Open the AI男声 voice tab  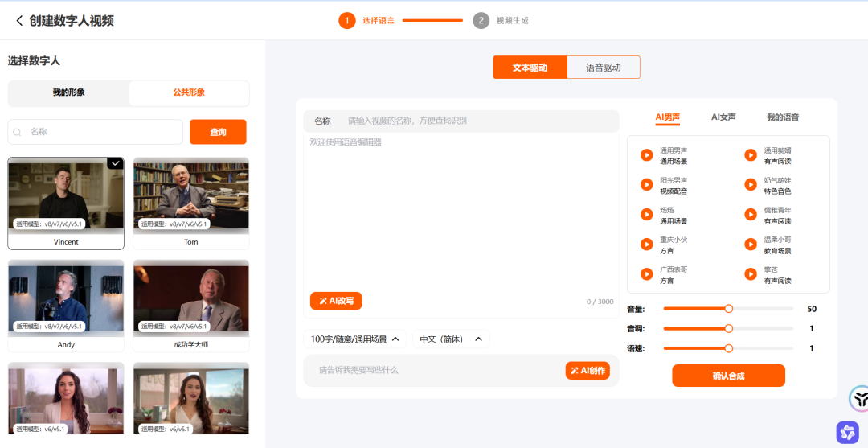(668, 117)
